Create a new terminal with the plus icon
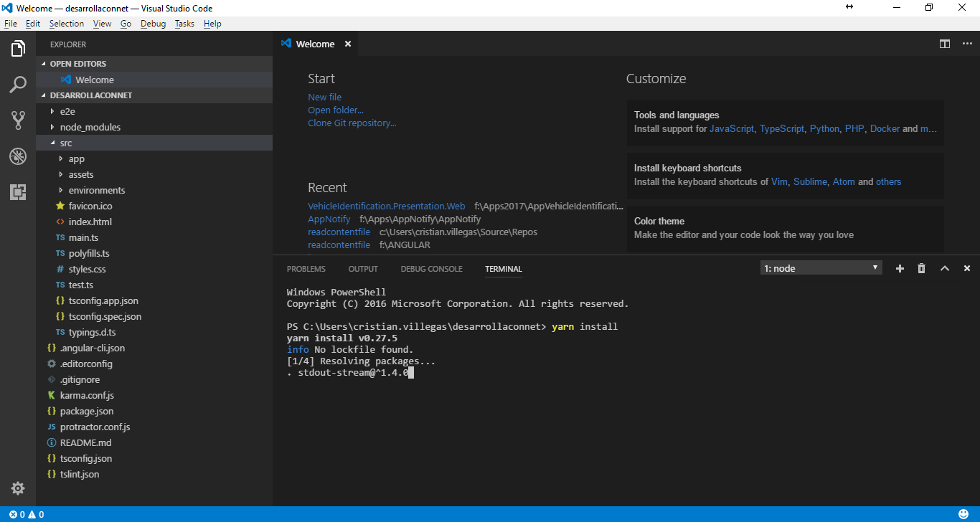This screenshot has height=522, width=980. (x=900, y=268)
